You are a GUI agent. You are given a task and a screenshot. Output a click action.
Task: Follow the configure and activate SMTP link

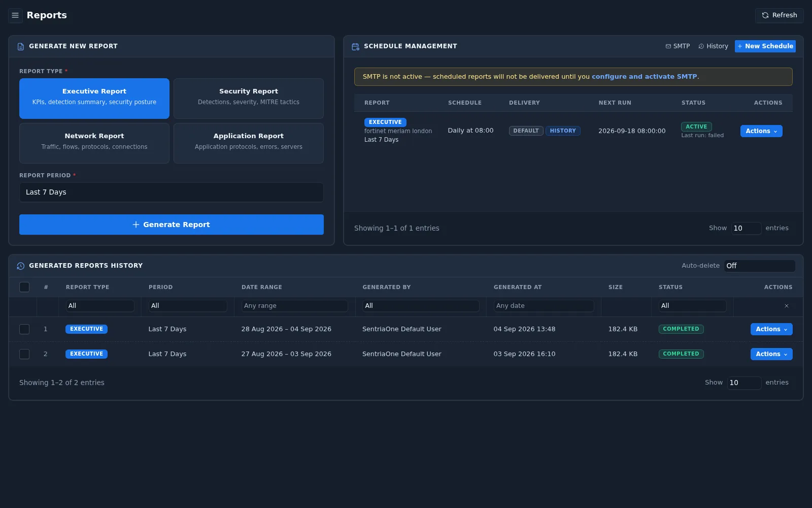point(644,77)
